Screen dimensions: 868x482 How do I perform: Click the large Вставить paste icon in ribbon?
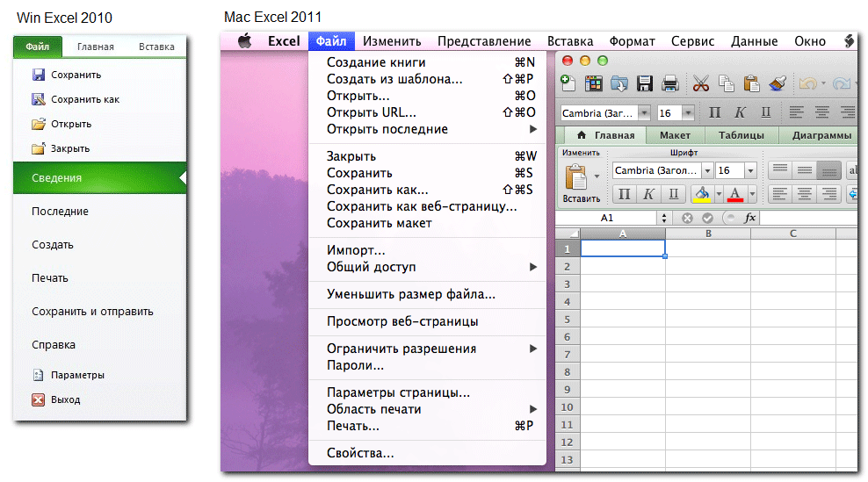576,177
